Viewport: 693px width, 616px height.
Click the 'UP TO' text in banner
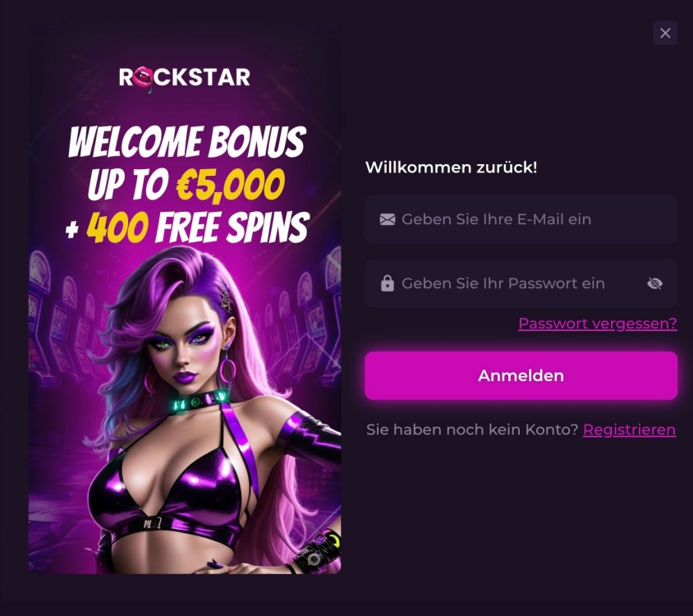[x=128, y=185]
